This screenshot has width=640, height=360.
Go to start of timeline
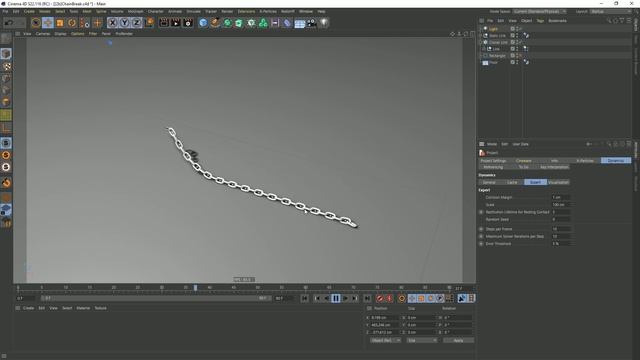click(x=304, y=298)
